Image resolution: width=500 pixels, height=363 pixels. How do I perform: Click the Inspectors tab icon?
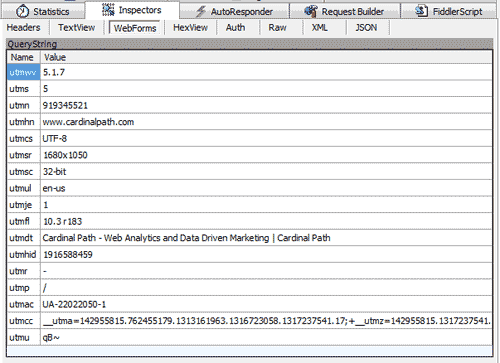pos(108,10)
